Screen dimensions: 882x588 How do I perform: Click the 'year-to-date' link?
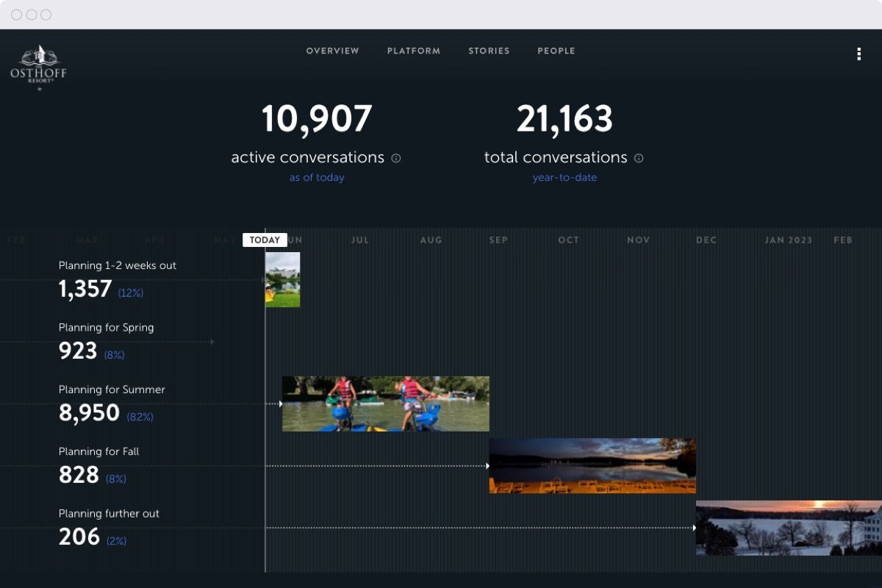[564, 177]
